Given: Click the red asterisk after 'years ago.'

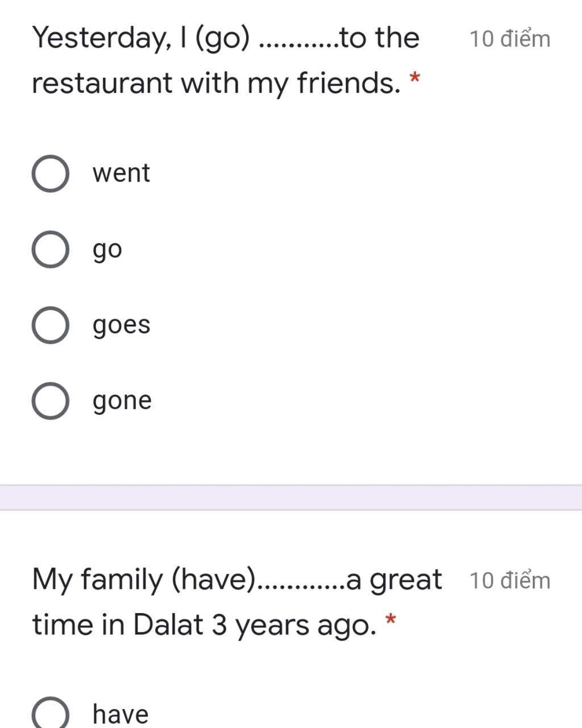Looking at the screenshot, I should [x=390, y=620].
